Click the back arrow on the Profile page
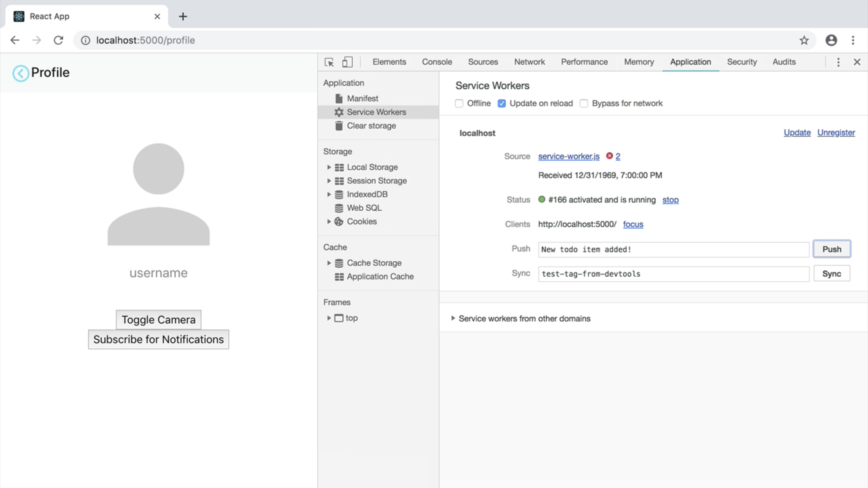868x488 pixels. [20, 73]
